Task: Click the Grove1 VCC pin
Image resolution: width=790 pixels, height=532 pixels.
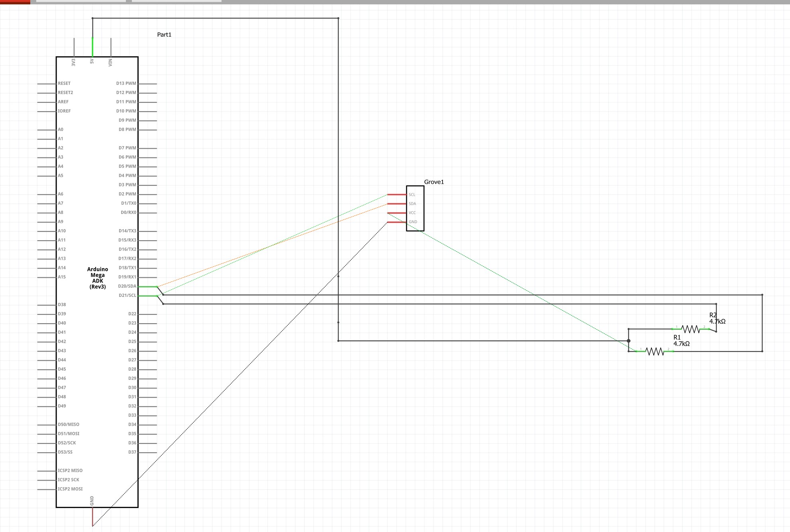Action: tap(397, 213)
